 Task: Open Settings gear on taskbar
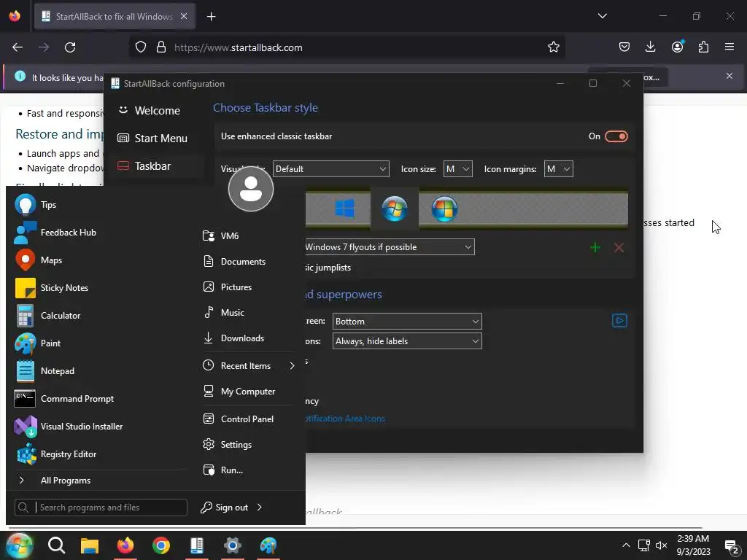(233, 545)
